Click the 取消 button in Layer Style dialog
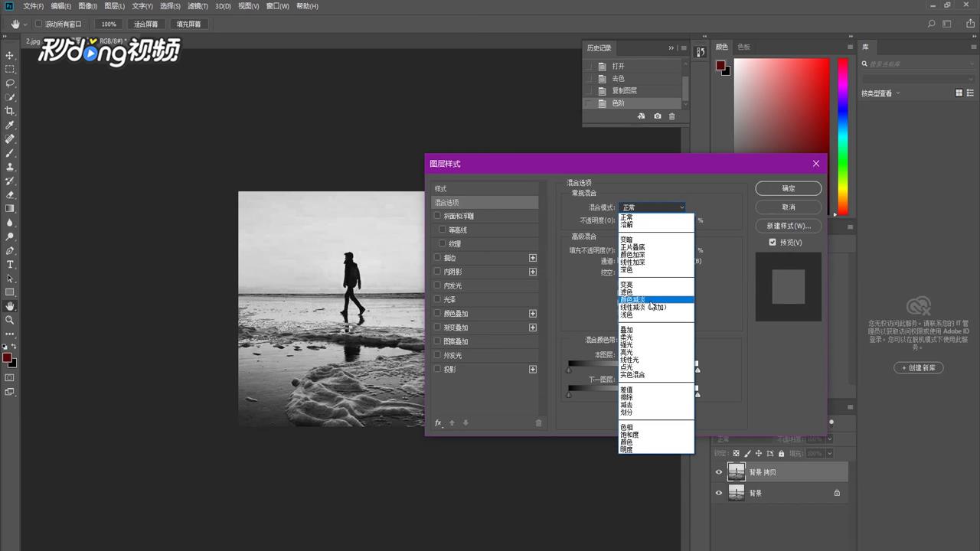Viewport: 980px width, 551px height. point(789,207)
